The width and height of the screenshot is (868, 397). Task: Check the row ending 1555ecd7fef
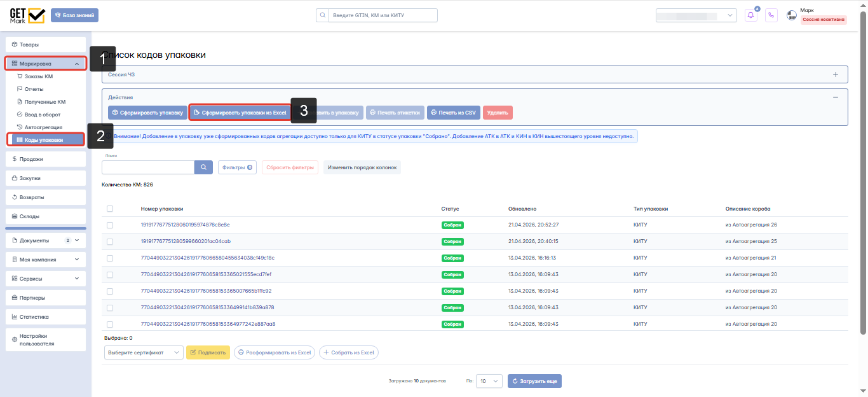tap(110, 275)
